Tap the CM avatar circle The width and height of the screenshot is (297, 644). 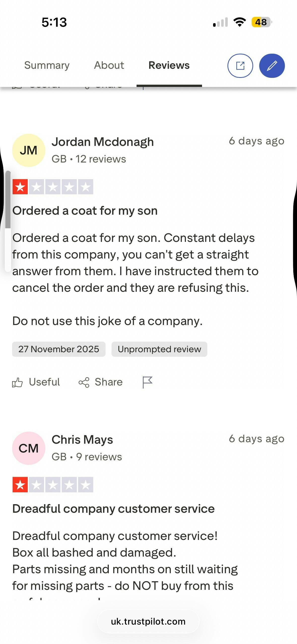[x=29, y=448]
